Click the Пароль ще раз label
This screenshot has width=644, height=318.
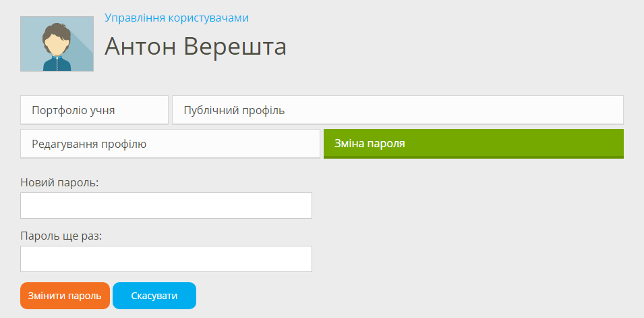(61, 236)
